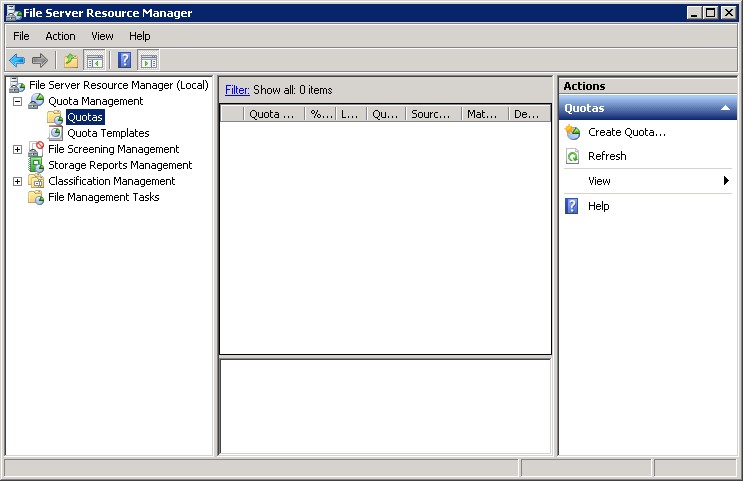Select Quota Templates in the tree
Image resolution: width=743 pixels, height=481 pixels.
pyautogui.click(x=108, y=133)
